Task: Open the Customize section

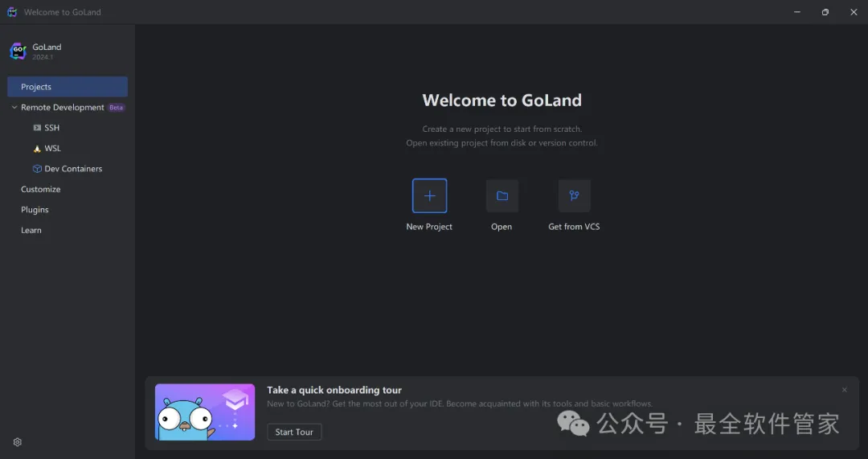Action: tap(41, 190)
